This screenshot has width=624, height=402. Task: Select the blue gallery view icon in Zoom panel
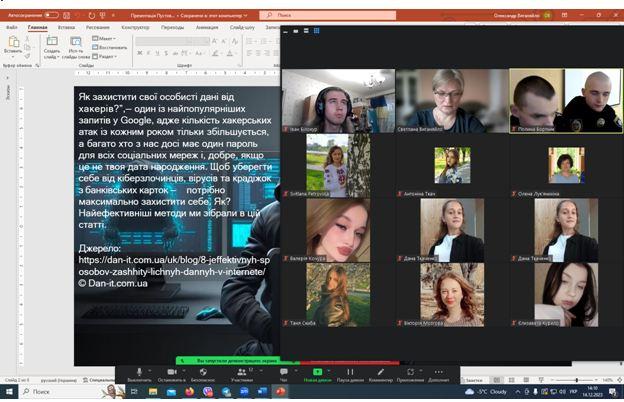tap(316, 30)
